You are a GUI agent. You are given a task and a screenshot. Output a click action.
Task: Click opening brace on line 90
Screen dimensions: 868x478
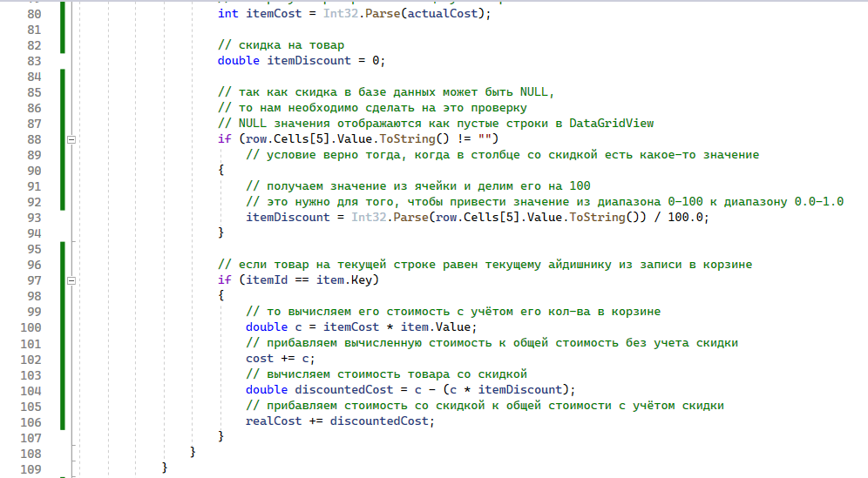(x=220, y=170)
